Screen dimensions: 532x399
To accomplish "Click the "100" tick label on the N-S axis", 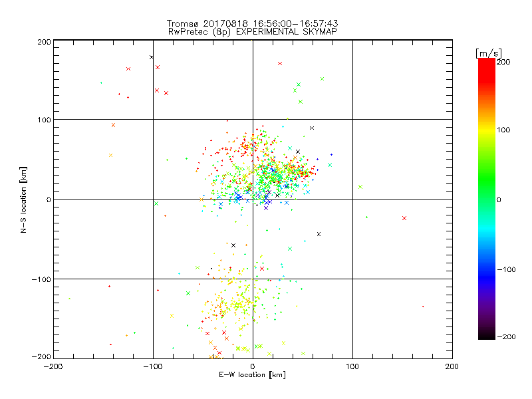I will tap(44, 120).
